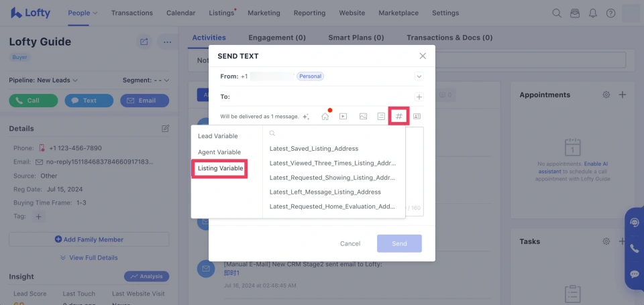Open the notifications bell icon
This screenshot has height=305, width=644.
pyautogui.click(x=592, y=13)
